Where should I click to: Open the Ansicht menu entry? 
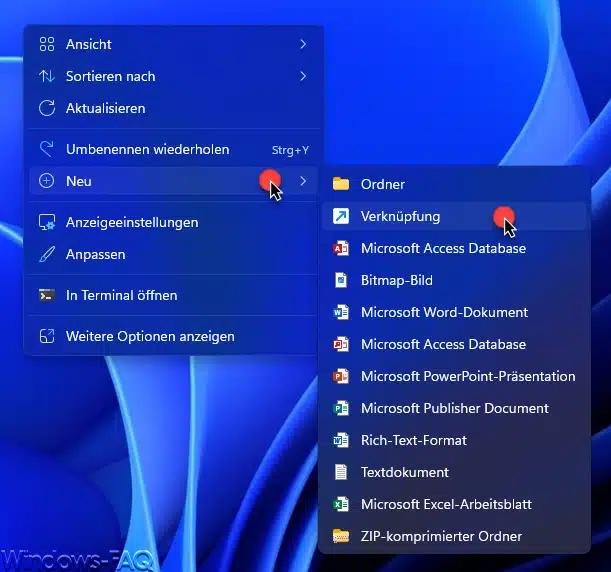(x=173, y=44)
